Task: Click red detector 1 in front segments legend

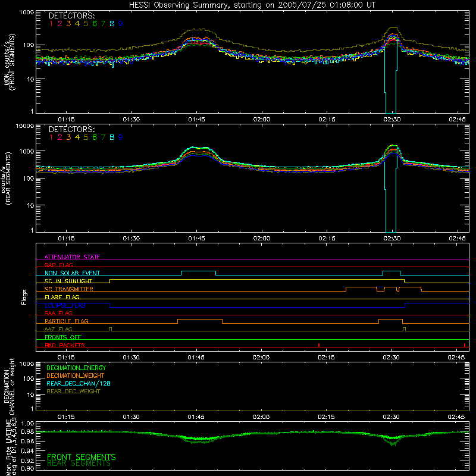Action: (51, 24)
